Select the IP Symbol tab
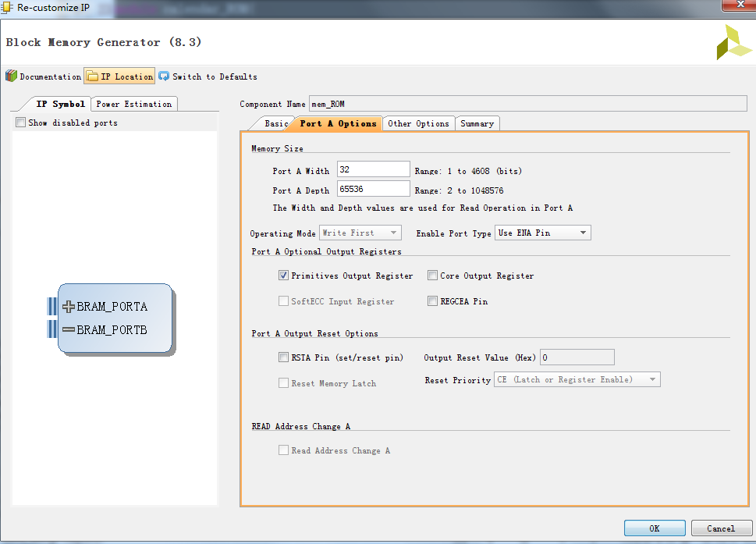The image size is (756, 544). coord(60,104)
